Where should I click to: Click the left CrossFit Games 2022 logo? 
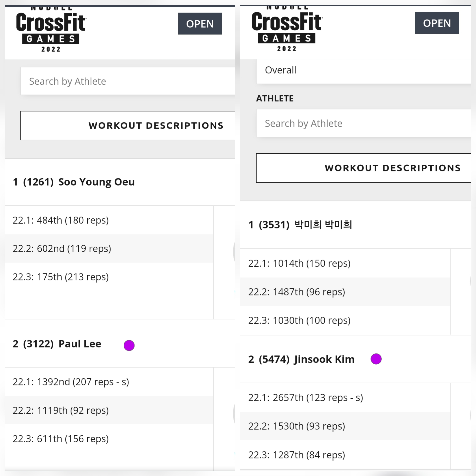click(x=51, y=30)
